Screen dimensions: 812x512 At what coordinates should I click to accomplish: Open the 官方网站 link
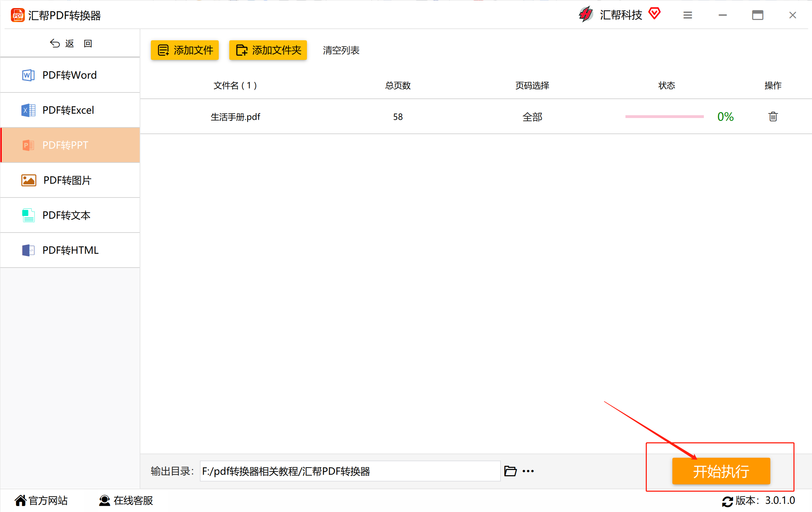48,501
